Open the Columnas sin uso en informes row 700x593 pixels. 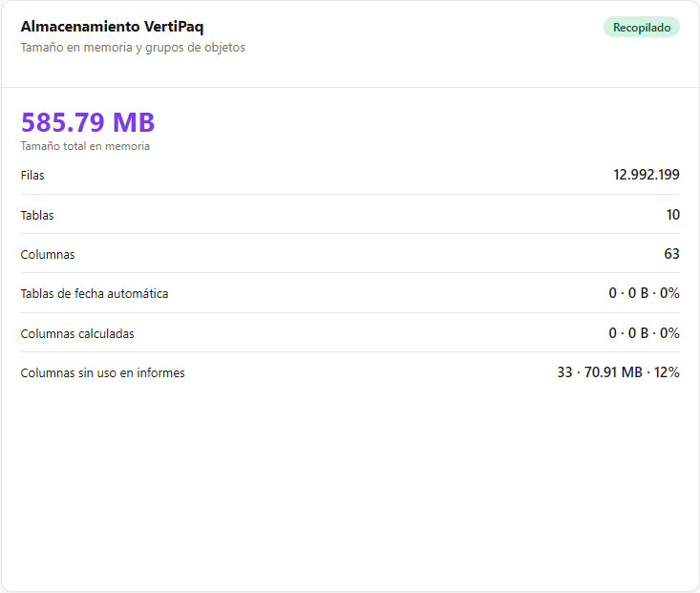pos(350,372)
